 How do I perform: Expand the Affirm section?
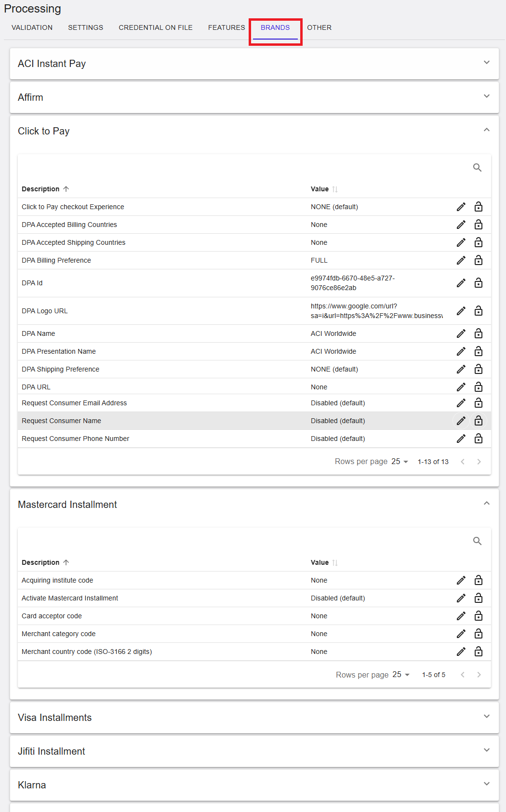(487, 96)
